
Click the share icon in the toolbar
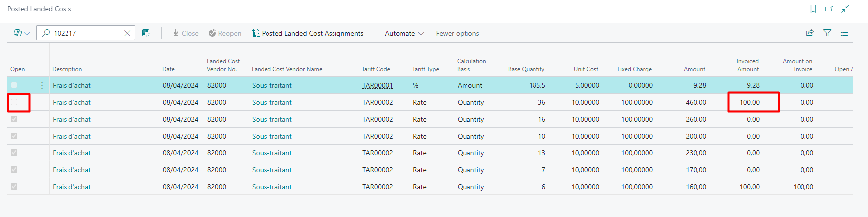tap(810, 33)
